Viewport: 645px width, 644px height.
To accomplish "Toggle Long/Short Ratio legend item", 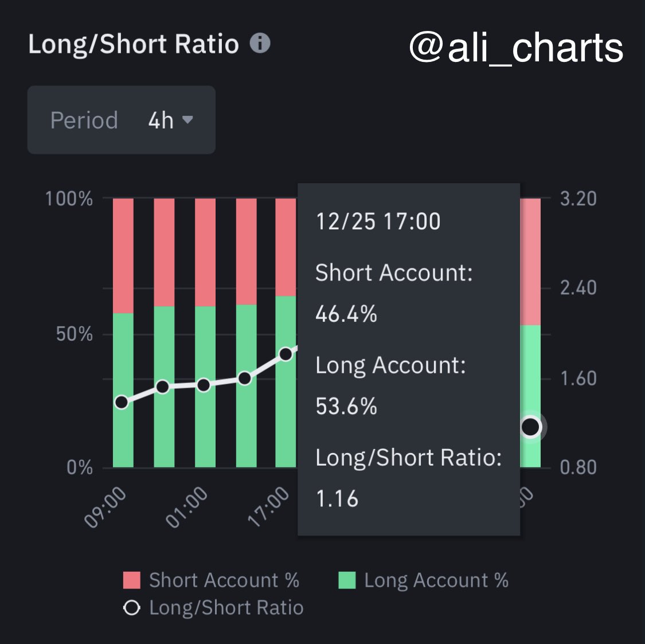I will (226, 608).
